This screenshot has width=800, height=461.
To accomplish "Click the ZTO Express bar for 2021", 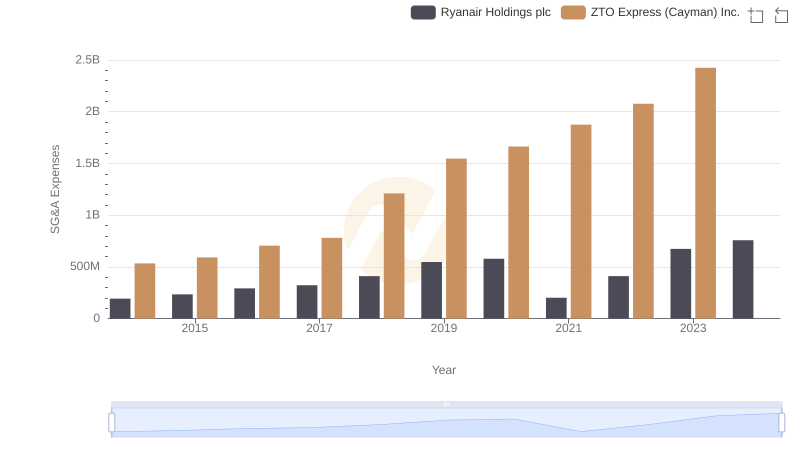I will 581,221.
